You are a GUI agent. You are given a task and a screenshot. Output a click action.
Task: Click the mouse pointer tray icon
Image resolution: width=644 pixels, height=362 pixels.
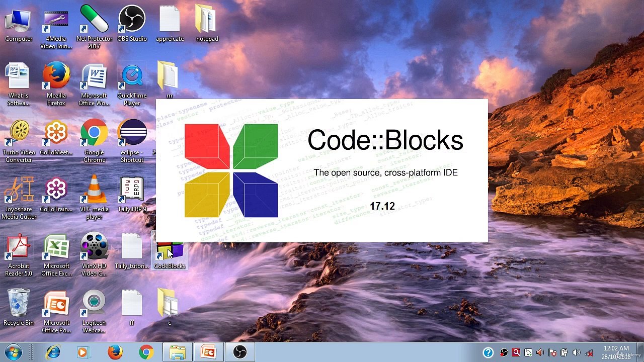[528, 352]
